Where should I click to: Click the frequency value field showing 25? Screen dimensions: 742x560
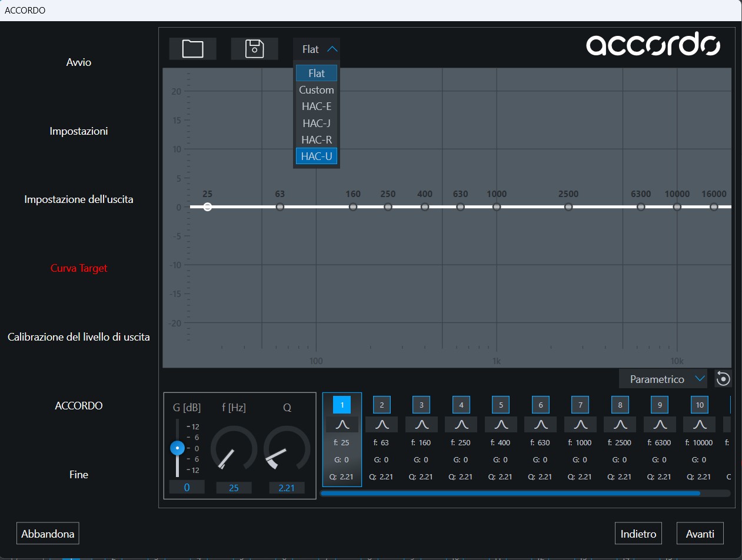pos(234,488)
